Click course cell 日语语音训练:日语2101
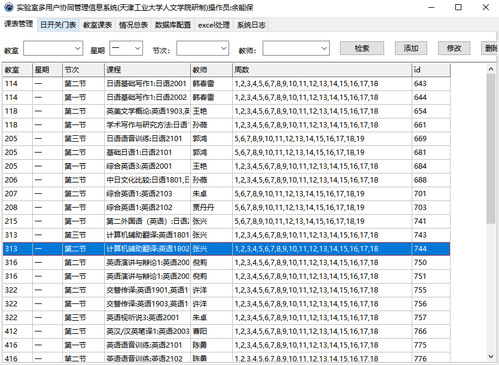499x365 pixels. coord(147,139)
